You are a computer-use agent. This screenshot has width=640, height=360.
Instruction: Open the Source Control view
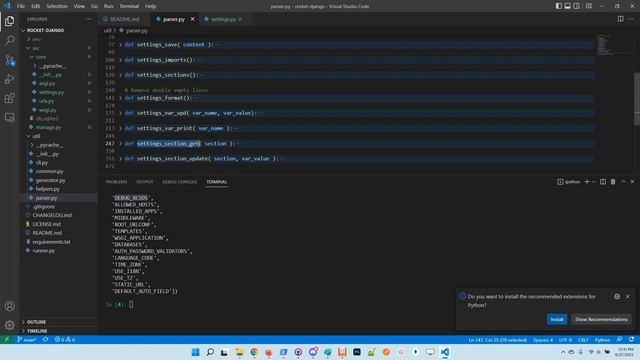(x=9, y=60)
